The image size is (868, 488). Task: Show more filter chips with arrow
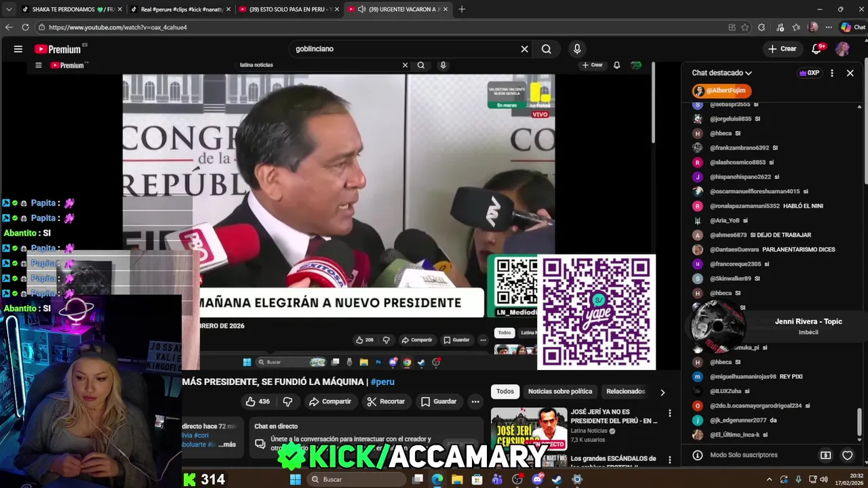[x=663, y=392]
